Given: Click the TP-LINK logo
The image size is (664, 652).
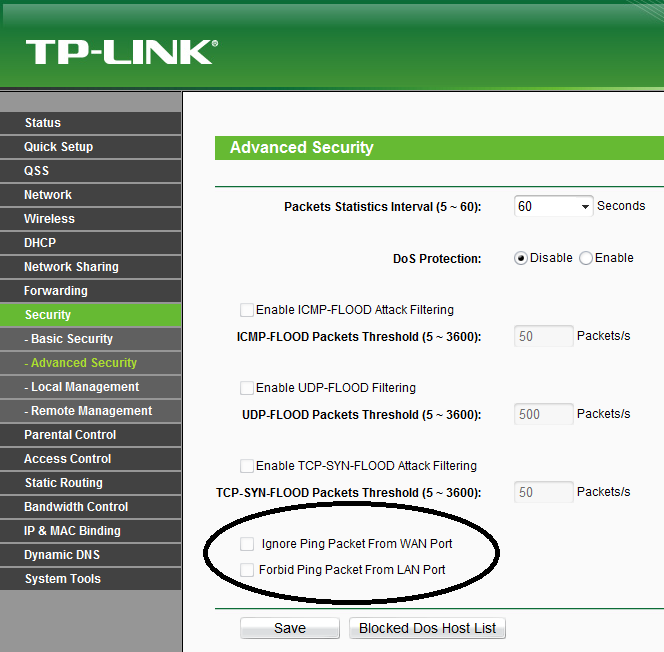Looking at the screenshot, I should 122,52.
